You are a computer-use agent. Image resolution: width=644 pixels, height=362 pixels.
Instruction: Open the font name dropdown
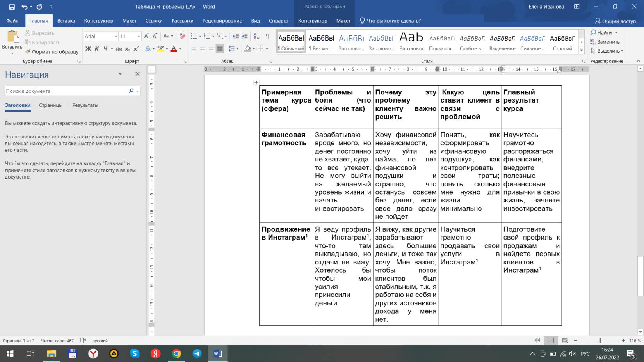pos(116,36)
